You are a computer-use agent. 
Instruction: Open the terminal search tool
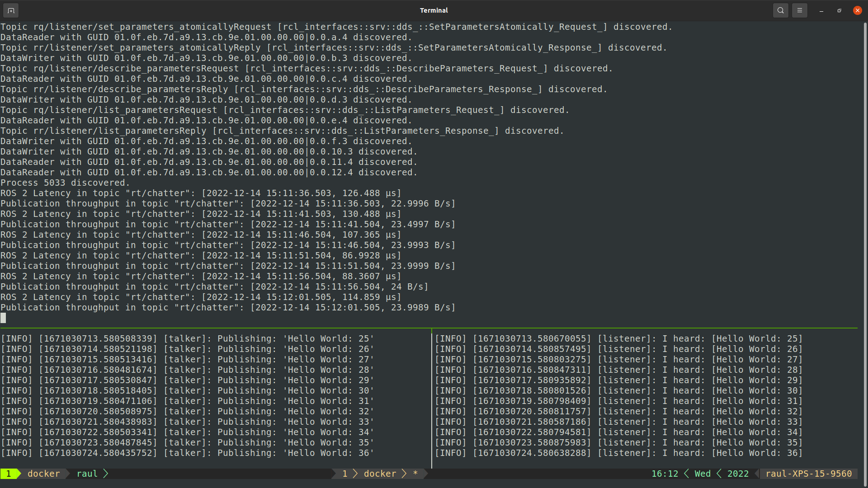pos(780,10)
